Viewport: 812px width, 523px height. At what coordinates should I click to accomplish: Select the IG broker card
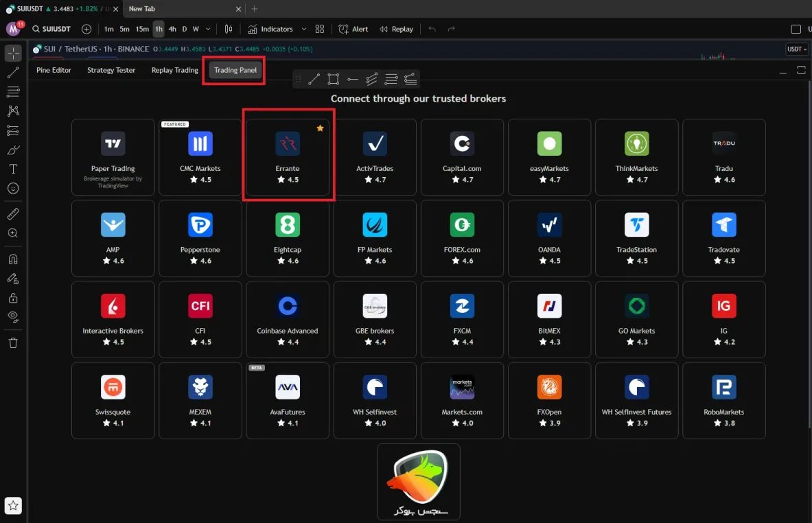click(724, 319)
